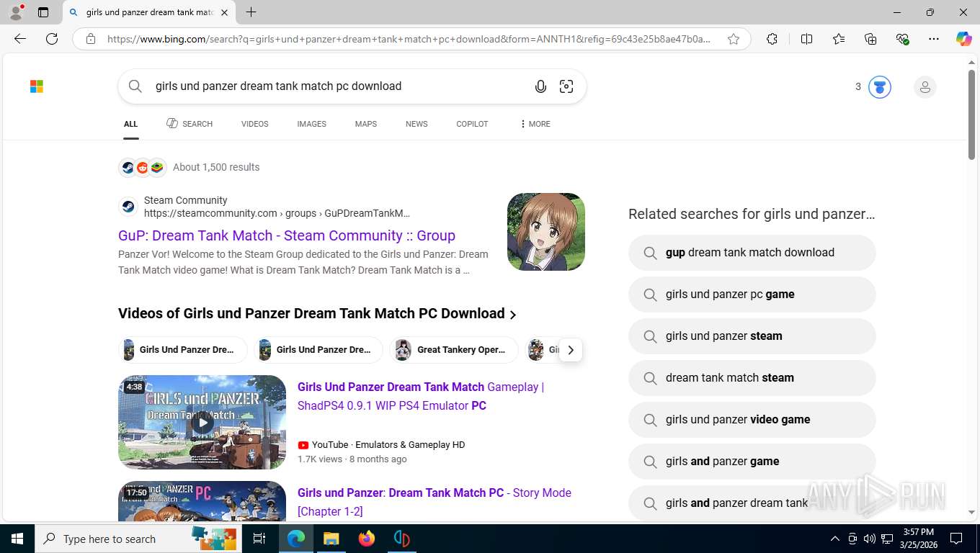Click the result source icons cluster near About 1,500 results

pos(143,168)
